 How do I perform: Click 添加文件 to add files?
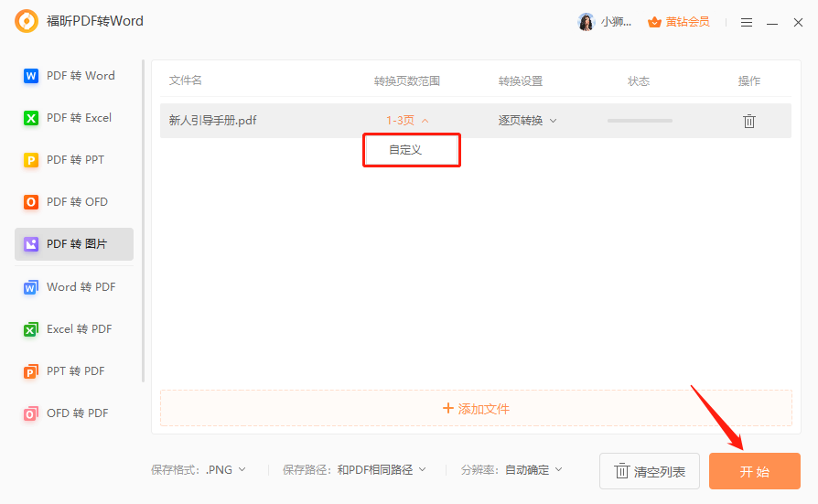coord(476,409)
